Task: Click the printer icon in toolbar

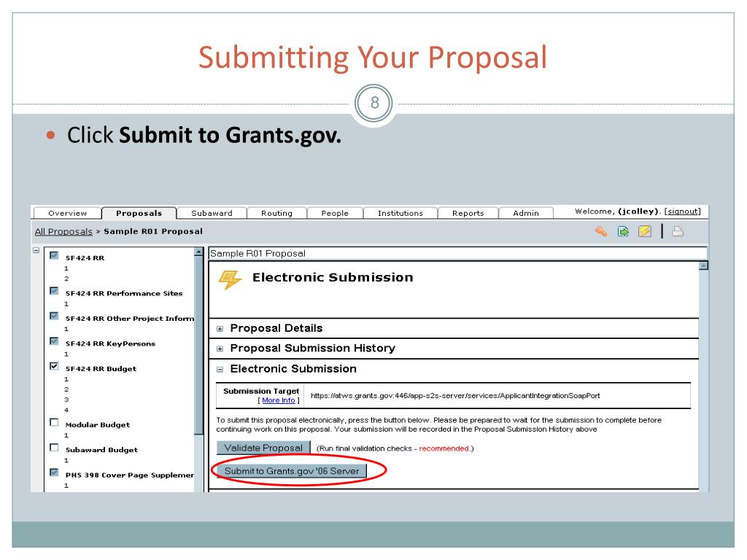Action: click(x=678, y=231)
